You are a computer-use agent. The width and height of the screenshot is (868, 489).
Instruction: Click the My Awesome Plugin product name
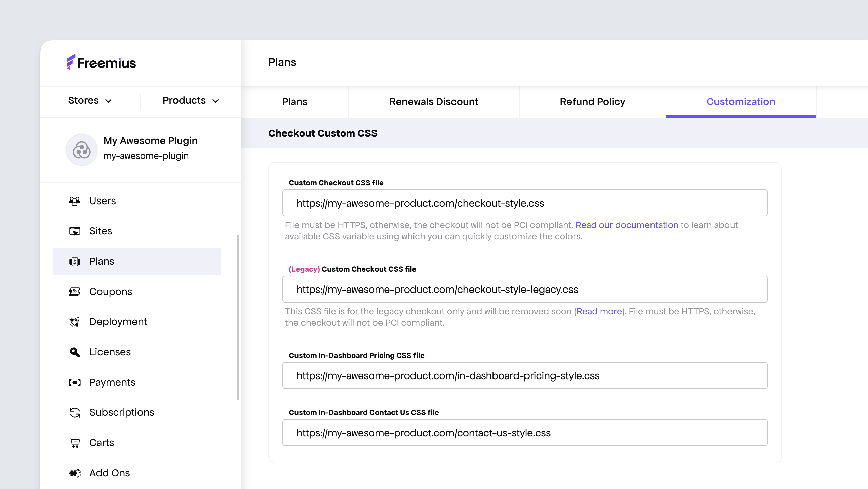151,141
